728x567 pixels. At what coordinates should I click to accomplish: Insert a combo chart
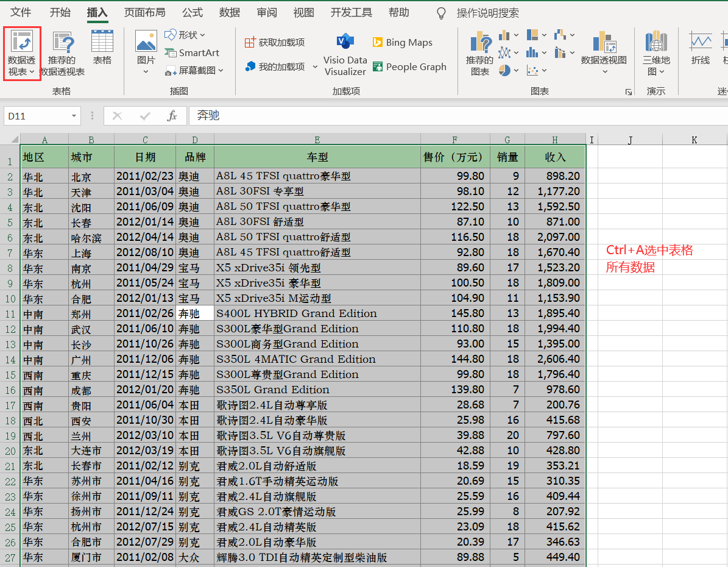click(560, 52)
